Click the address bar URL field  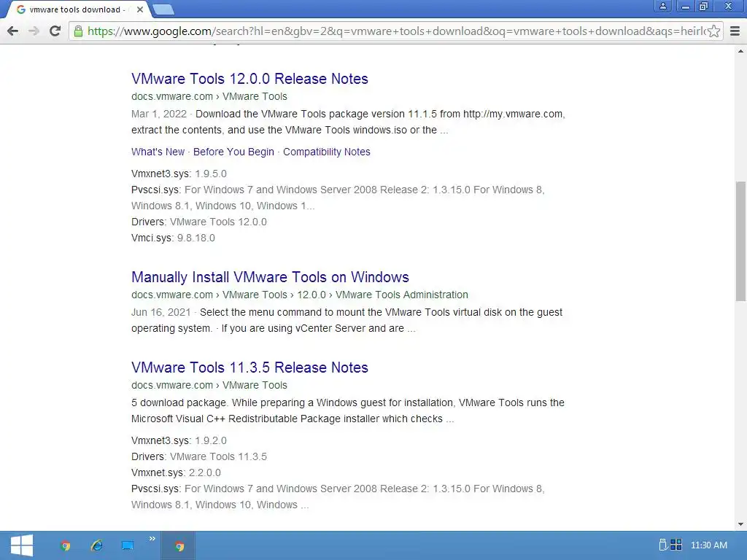[396, 31]
